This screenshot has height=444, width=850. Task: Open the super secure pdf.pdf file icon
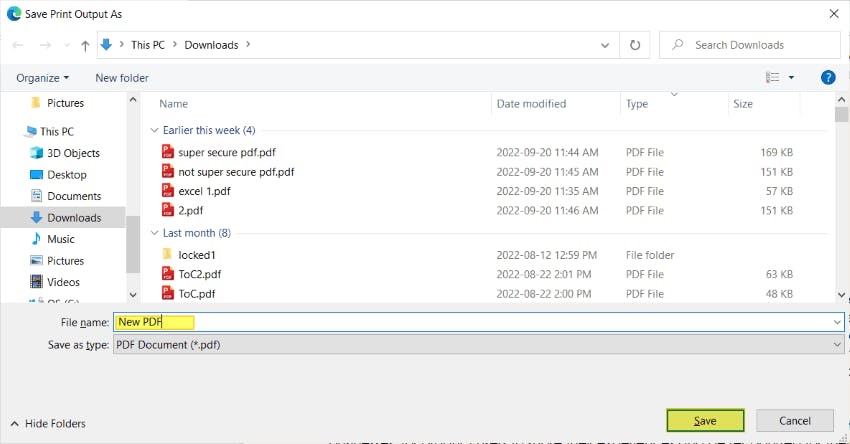(x=168, y=152)
